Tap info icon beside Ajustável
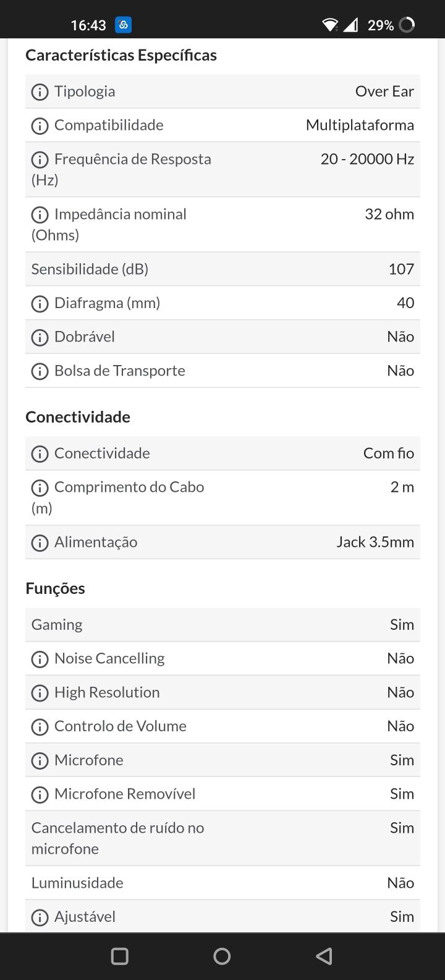The width and height of the screenshot is (445, 980). point(40,918)
